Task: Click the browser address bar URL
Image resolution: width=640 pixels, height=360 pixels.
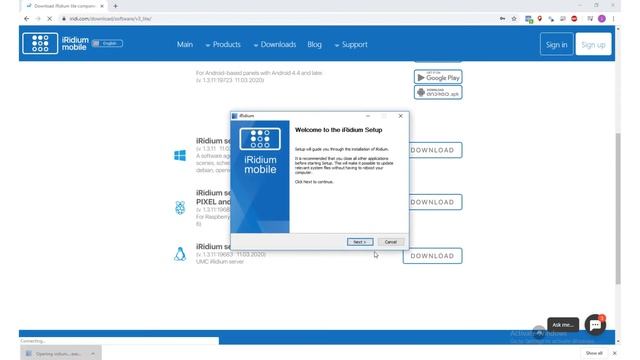Action: 110,19
